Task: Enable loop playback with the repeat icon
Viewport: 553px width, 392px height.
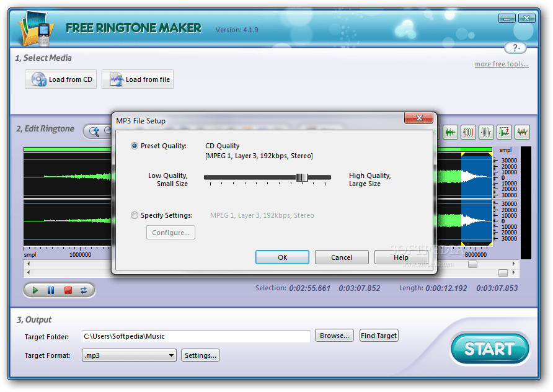Action: click(x=83, y=290)
